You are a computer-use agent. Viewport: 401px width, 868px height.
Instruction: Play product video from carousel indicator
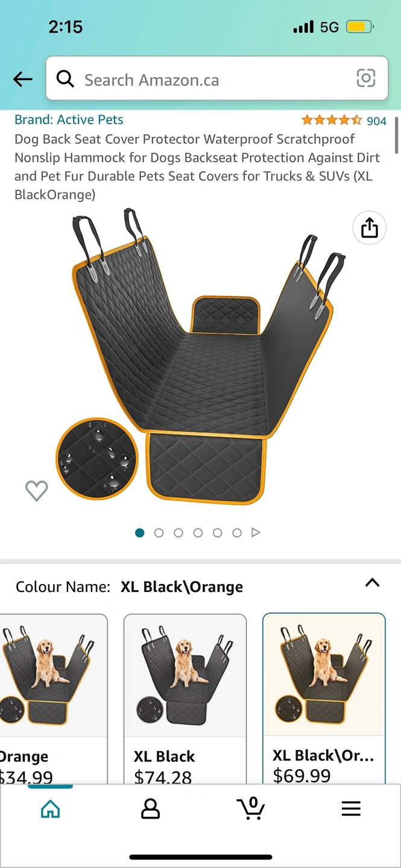tap(256, 532)
